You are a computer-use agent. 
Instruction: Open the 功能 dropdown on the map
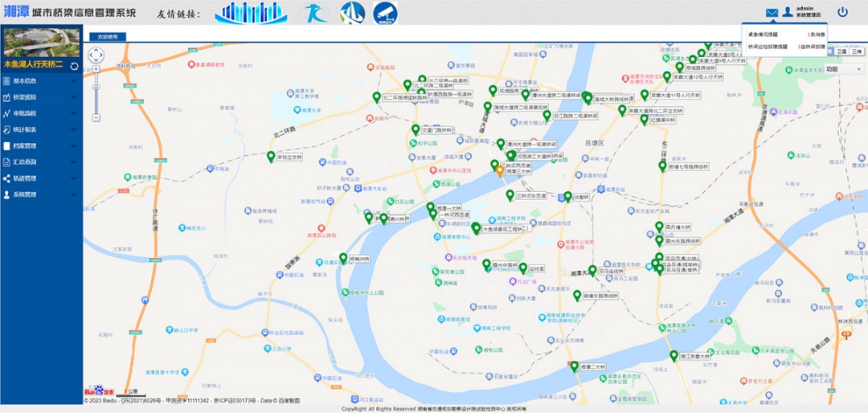[x=843, y=69]
